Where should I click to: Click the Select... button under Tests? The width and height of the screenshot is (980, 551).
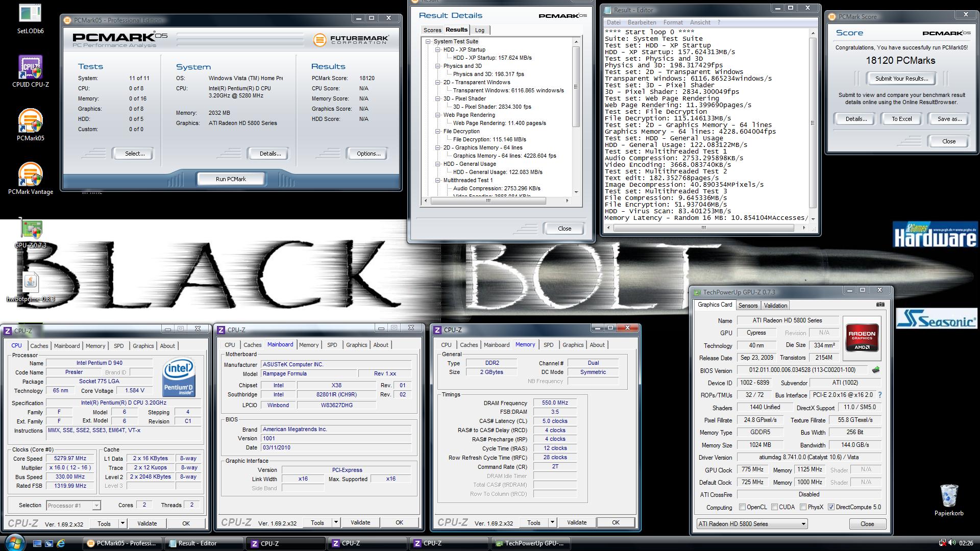coord(135,154)
